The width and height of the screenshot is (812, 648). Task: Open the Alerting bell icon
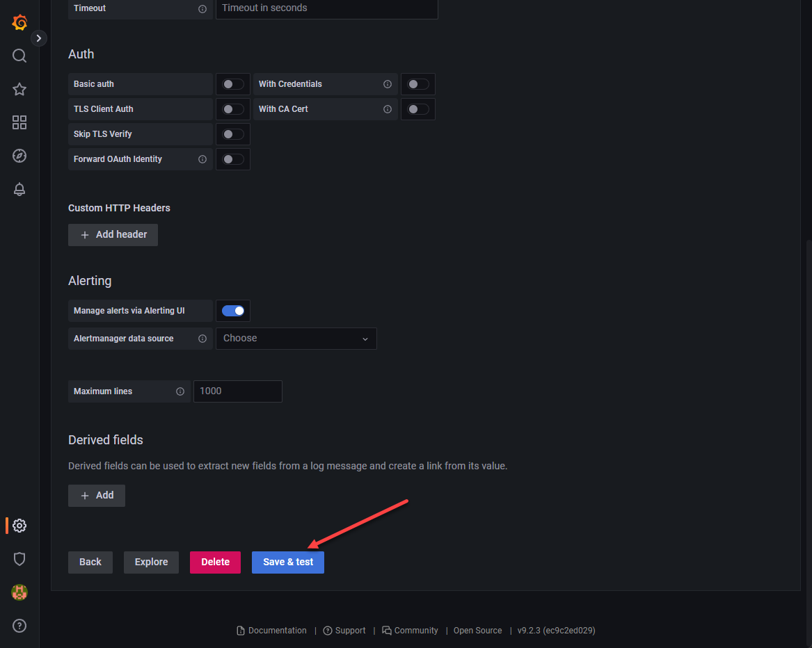(x=19, y=189)
